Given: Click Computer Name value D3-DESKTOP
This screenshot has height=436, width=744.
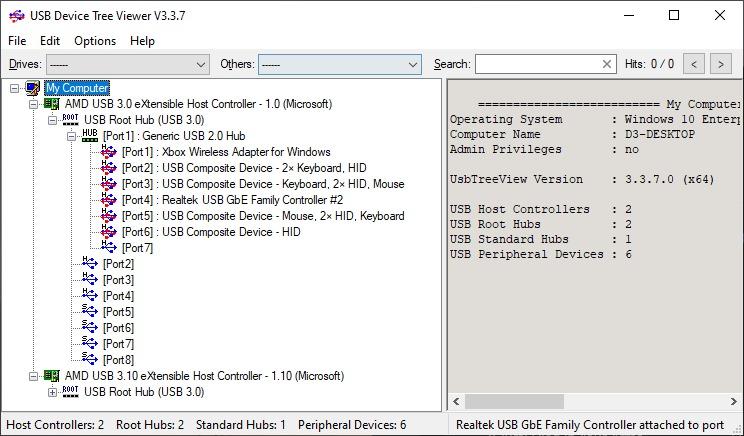Looking at the screenshot, I should pos(660,134).
